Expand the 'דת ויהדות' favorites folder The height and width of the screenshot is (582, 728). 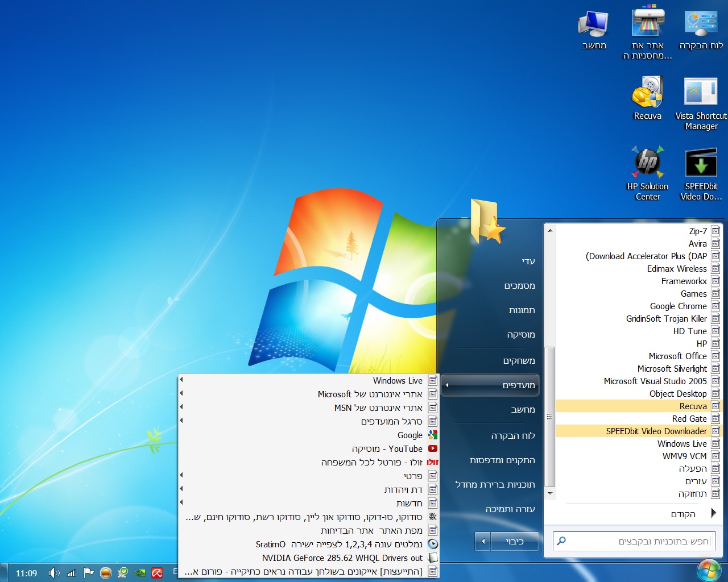tap(308, 490)
